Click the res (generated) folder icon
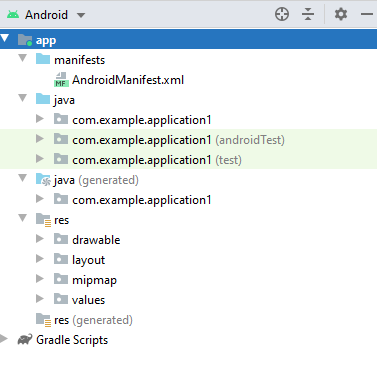 (43, 320)
